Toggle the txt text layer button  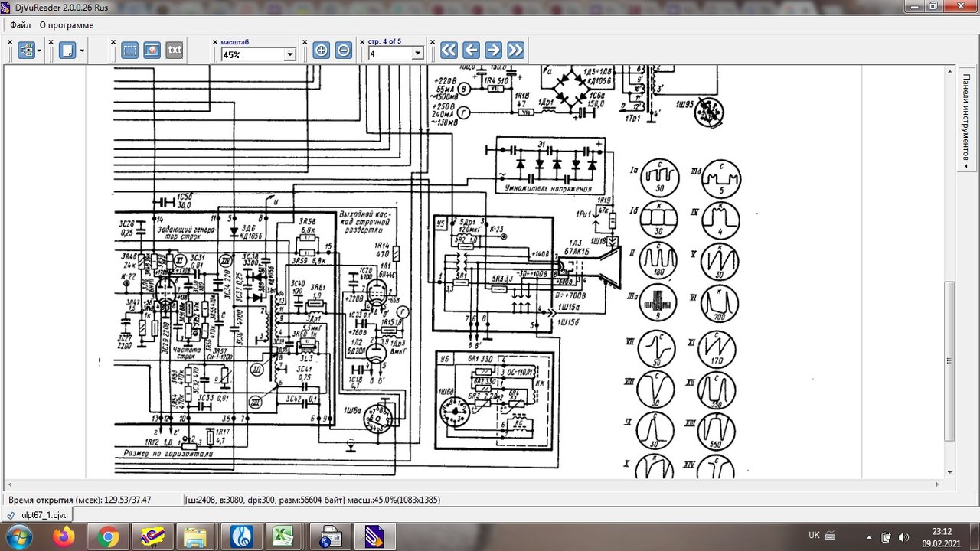click(x=175, y=51)
